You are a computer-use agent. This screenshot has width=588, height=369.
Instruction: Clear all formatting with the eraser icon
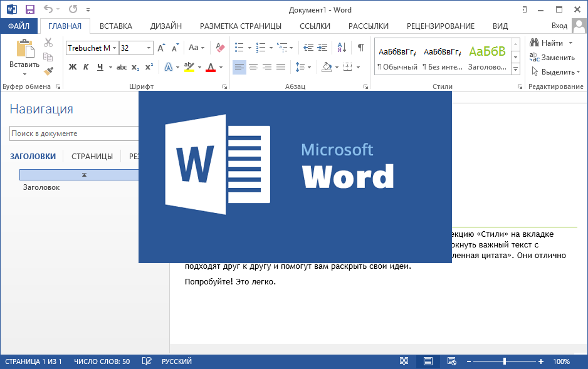point(220,48)
